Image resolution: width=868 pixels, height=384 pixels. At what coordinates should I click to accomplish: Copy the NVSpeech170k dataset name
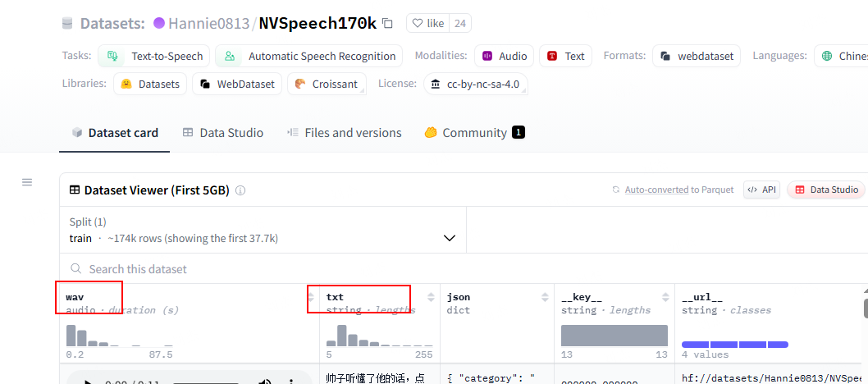pyautogui.click(x=387, y=23)
